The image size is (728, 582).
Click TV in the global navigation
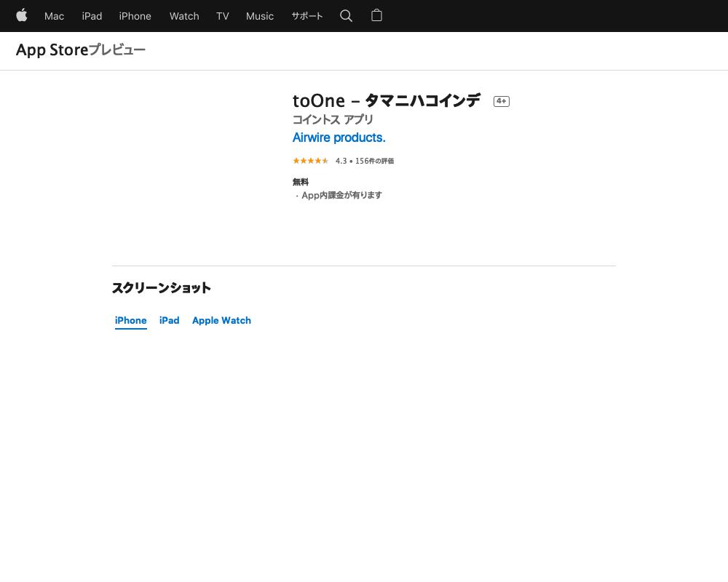[x=222, y=16]
